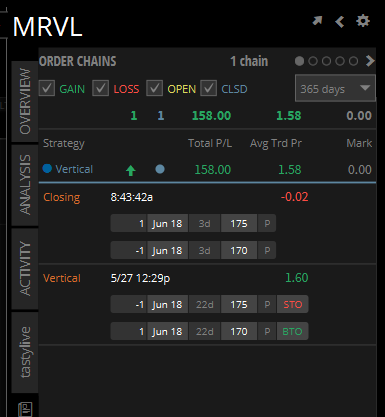
Task: Click the orange Vertical opening order label
Action: [x=62, y=278]
